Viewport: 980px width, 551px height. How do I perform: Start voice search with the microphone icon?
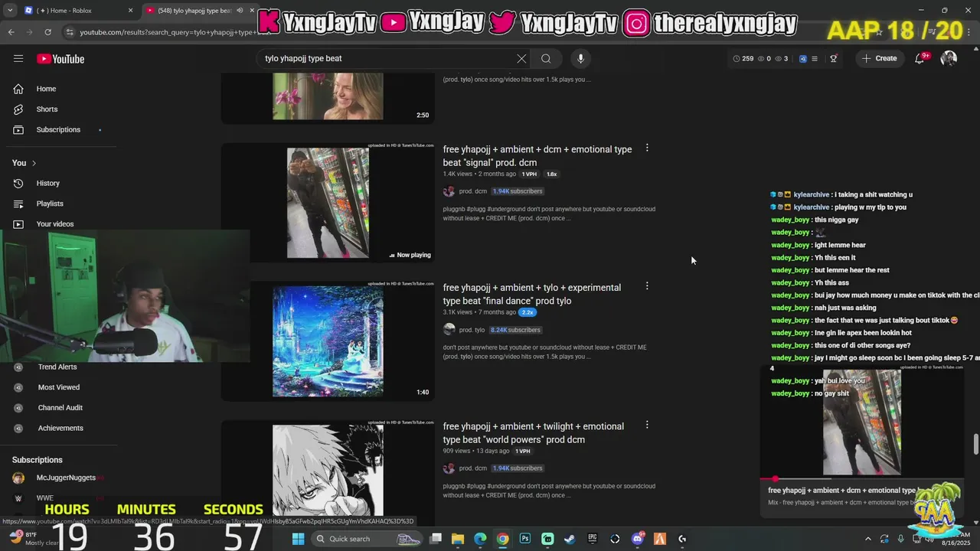[x=580, y=59]
